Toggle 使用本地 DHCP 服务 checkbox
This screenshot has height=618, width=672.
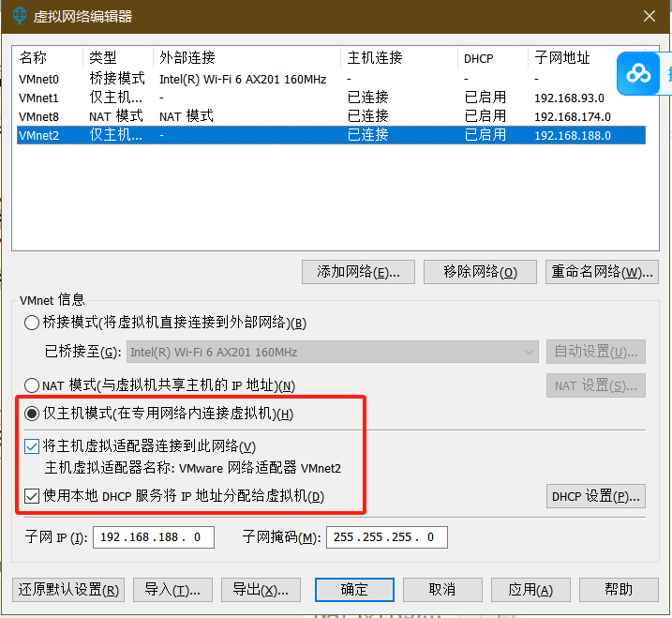click(32, 496)
